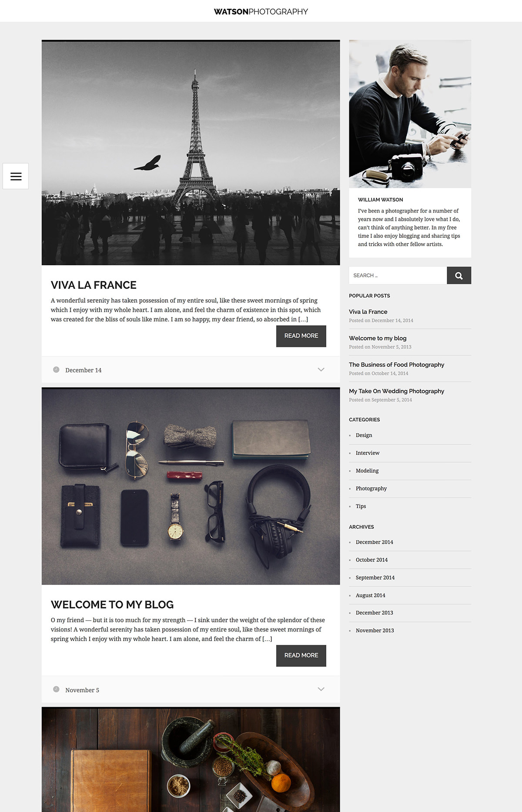The image size is (522, 812).
Task: Open the Viva La France post title
Action: [94, 285]
